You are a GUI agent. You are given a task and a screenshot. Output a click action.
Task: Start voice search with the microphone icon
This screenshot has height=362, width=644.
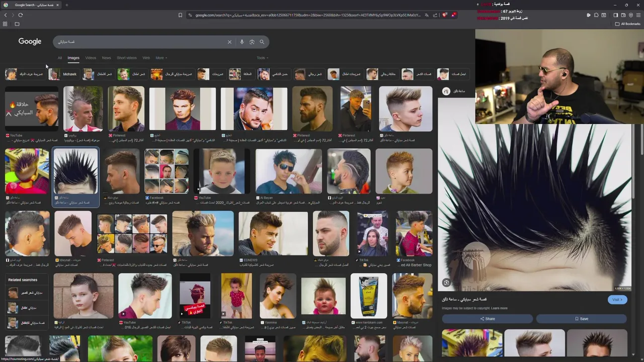click(242, 42)
